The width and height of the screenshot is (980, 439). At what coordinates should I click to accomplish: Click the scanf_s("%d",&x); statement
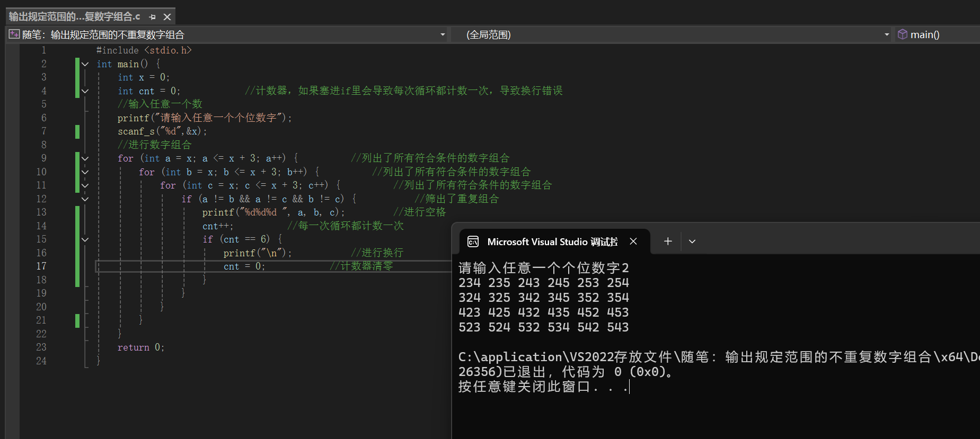point(162,131)
